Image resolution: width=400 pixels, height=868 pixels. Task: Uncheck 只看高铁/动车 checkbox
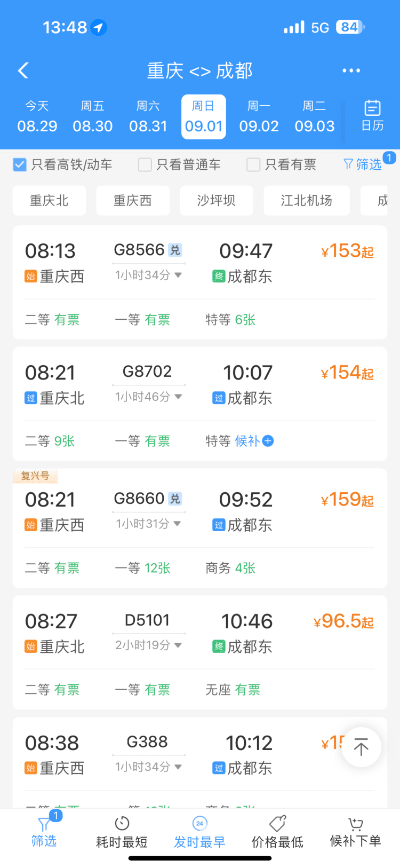point(20,164)
